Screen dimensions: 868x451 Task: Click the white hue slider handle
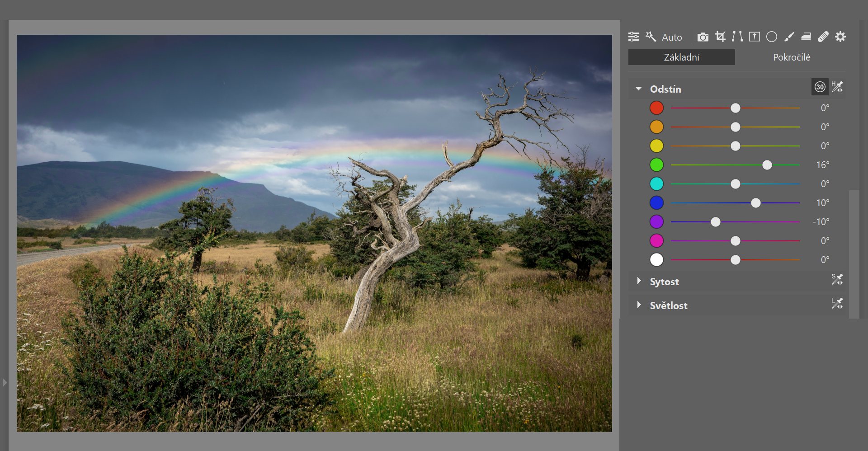pos(736,260)
